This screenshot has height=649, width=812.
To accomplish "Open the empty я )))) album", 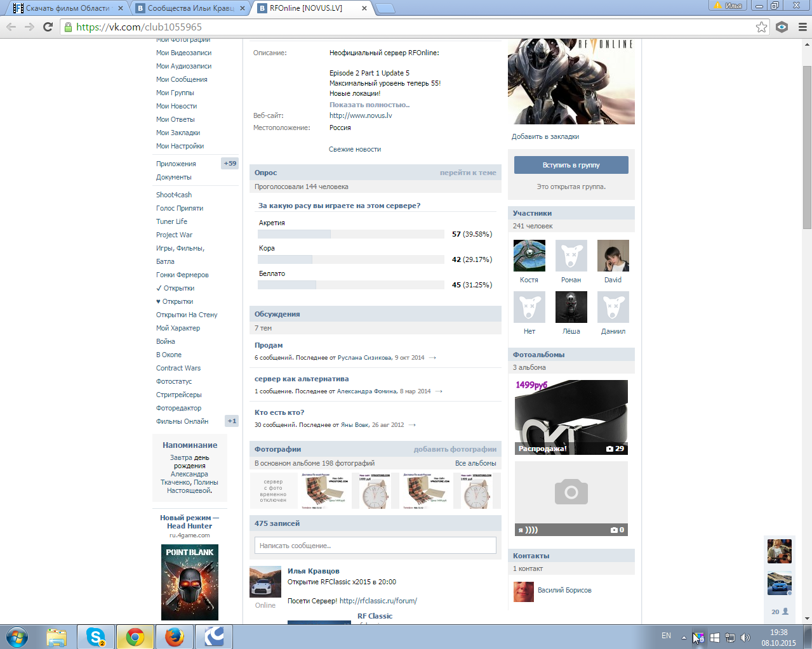I will [x=571, y=499].
